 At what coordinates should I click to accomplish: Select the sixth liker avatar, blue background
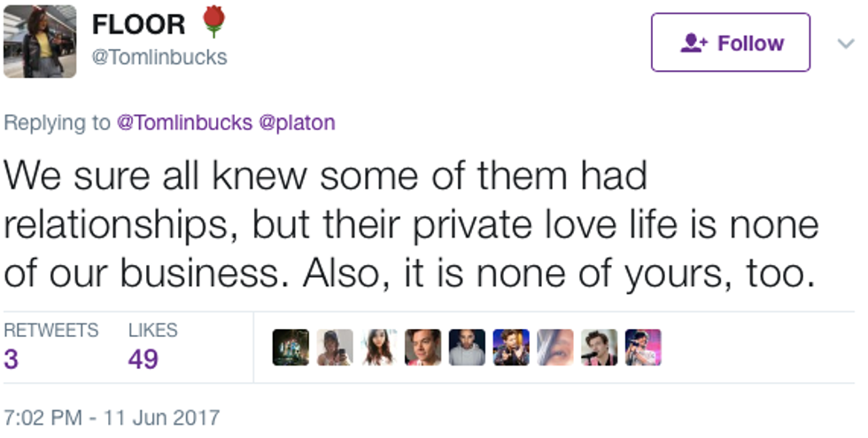point(511,348)
